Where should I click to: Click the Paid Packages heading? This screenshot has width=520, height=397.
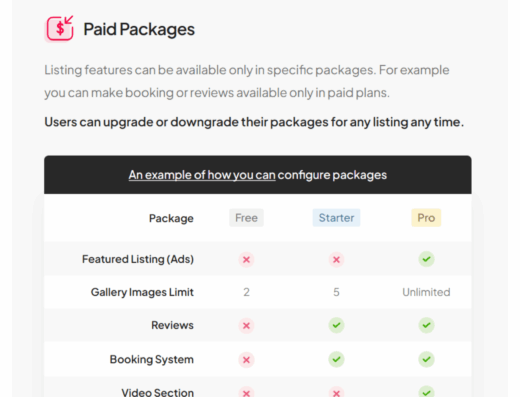point(139,29)
